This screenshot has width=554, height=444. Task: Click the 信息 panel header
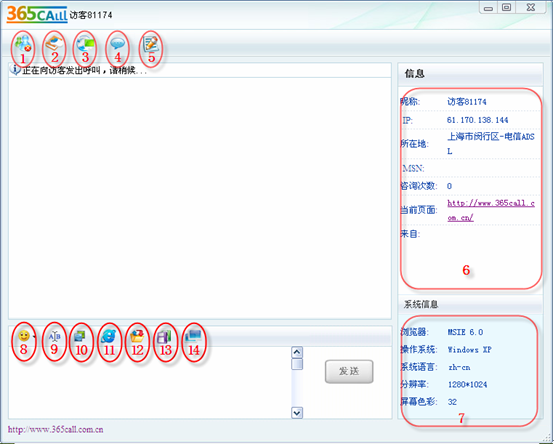470,74
